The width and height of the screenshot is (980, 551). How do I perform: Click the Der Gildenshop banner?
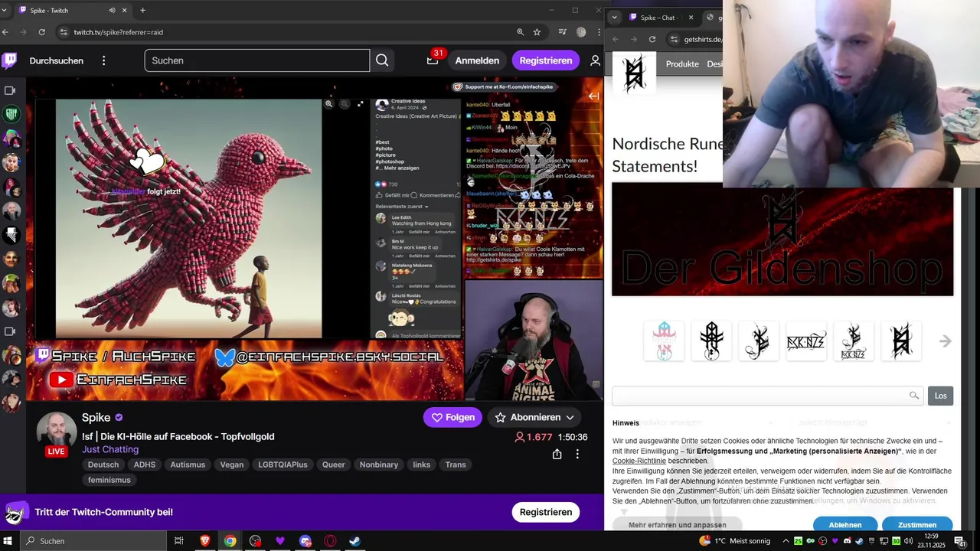pos(782,240)
